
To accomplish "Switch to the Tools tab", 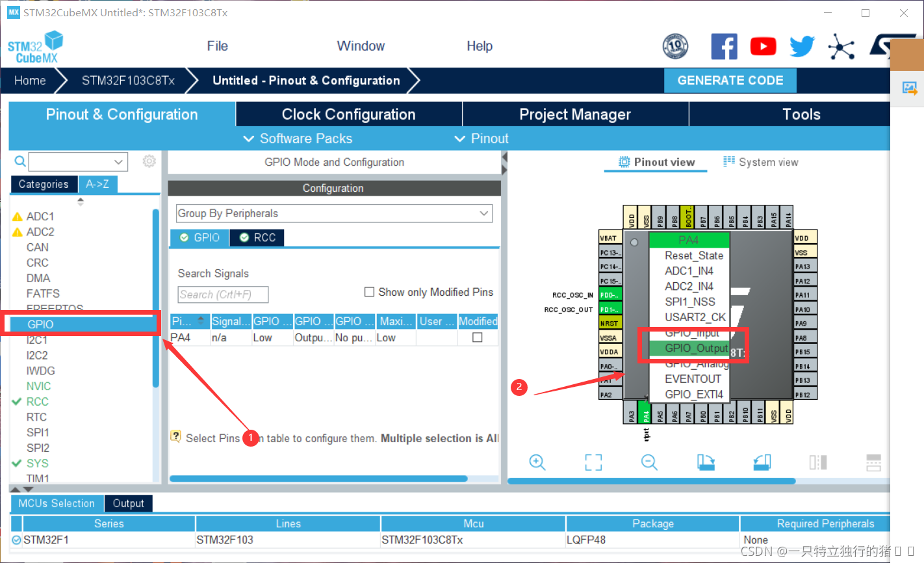I will click(801, 114).
